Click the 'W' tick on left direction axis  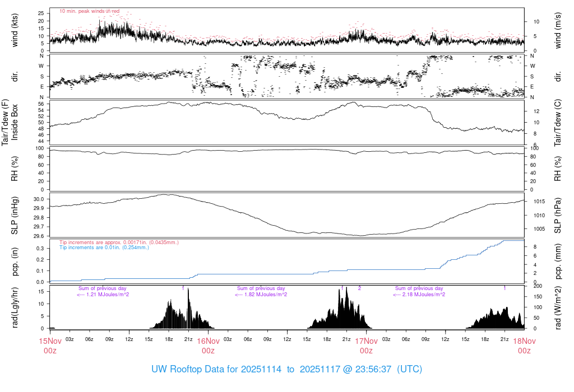(x=41, y=66)
